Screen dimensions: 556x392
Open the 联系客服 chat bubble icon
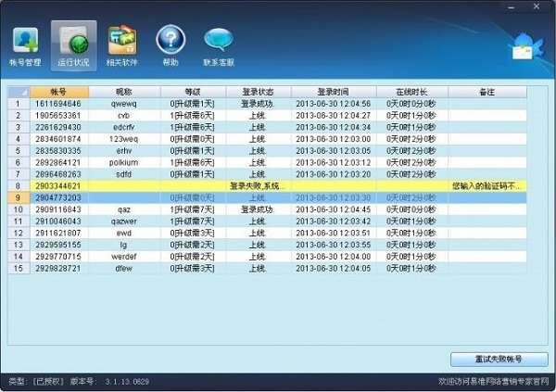[x=219, y=46]
